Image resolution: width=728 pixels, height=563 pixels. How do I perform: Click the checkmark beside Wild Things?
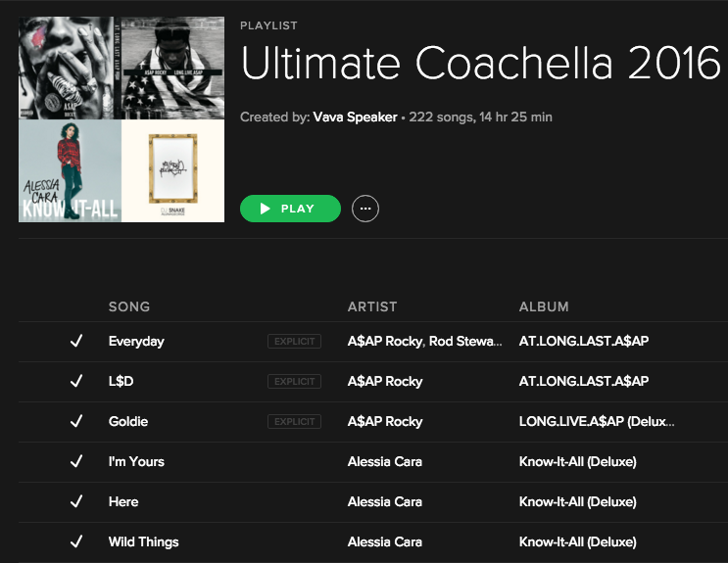76,541
